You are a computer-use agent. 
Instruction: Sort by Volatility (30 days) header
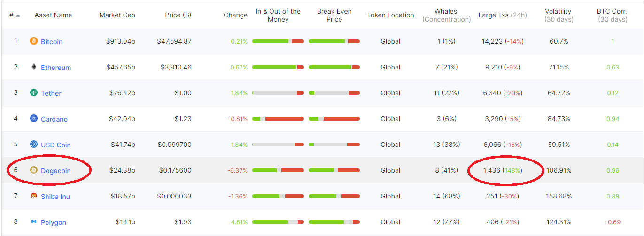pos(558,15)
